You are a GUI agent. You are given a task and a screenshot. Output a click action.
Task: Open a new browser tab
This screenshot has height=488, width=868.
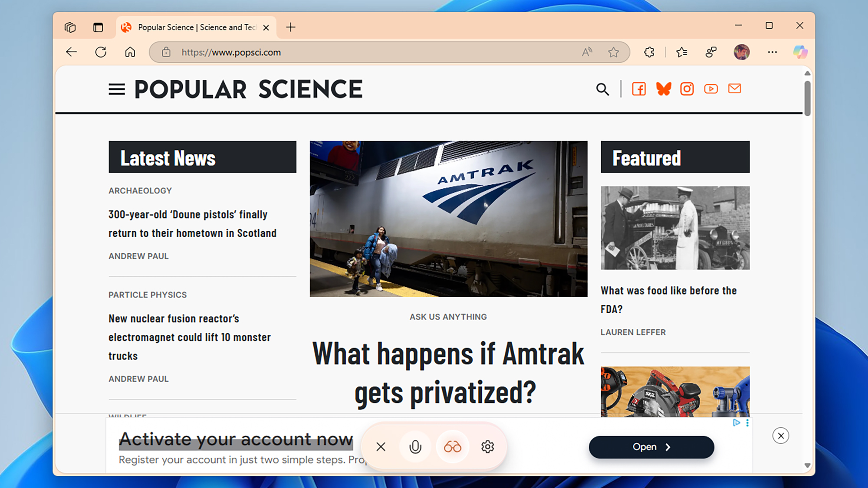(291, 27)
